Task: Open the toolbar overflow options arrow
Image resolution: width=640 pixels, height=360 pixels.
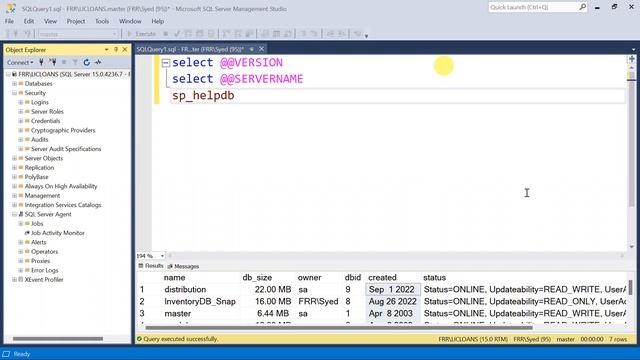Action: (366, 36)
